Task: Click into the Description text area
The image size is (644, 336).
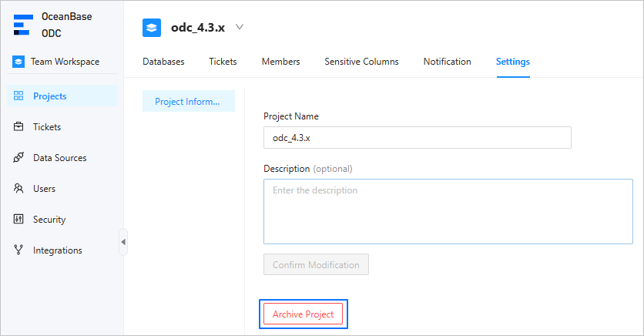Action: pos(448,211)
